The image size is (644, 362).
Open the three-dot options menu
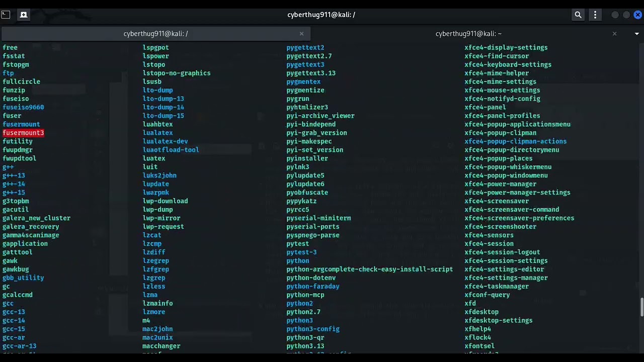pos(595,15)
